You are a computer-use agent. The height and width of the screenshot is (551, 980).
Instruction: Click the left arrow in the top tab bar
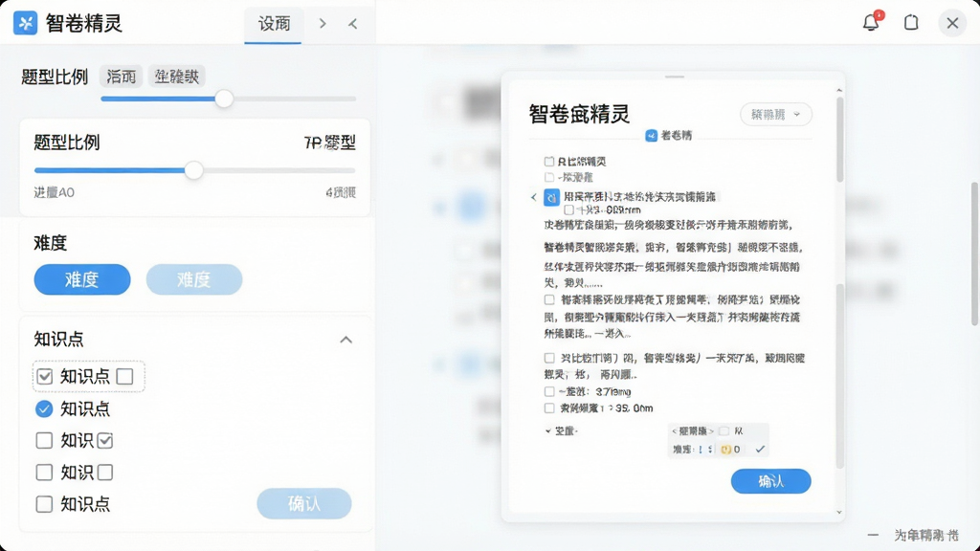point(352,24)
